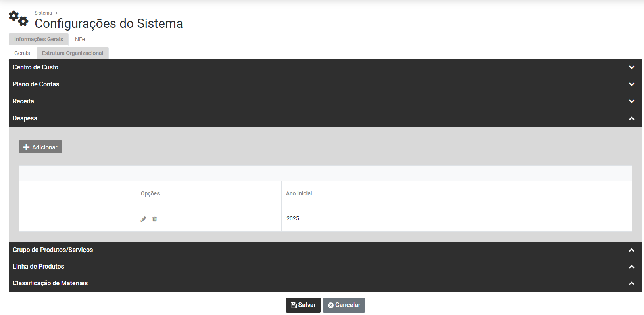
Task: Click the Cancelar button
Action: point(344,305)
